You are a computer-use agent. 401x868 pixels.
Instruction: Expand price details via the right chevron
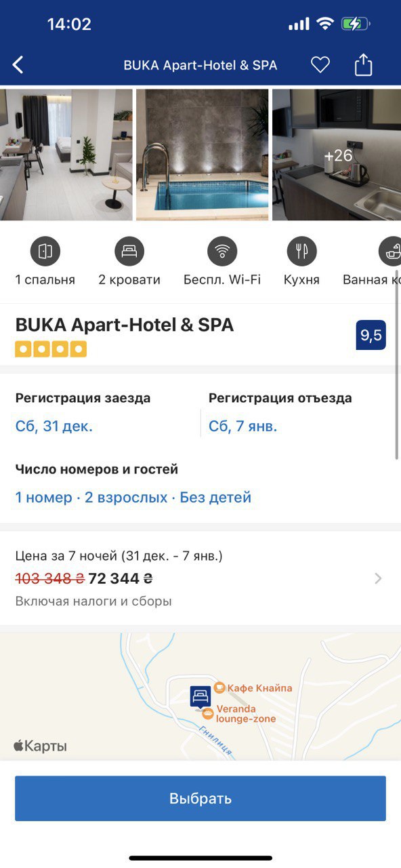coord(379,578)
